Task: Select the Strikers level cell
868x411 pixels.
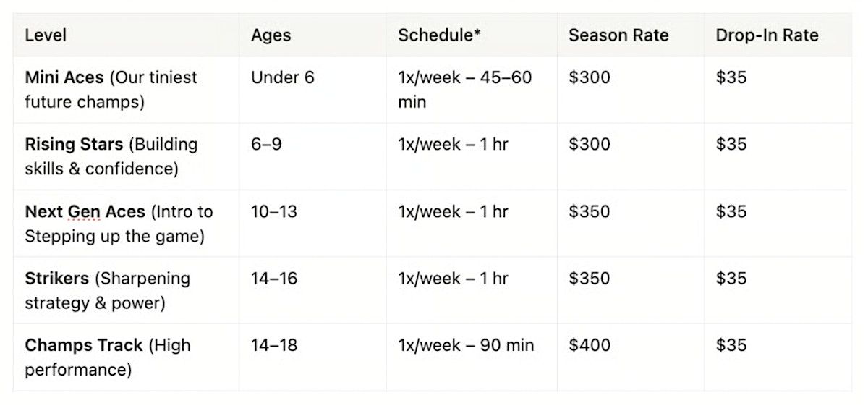Action: click(x=107, y=290)
